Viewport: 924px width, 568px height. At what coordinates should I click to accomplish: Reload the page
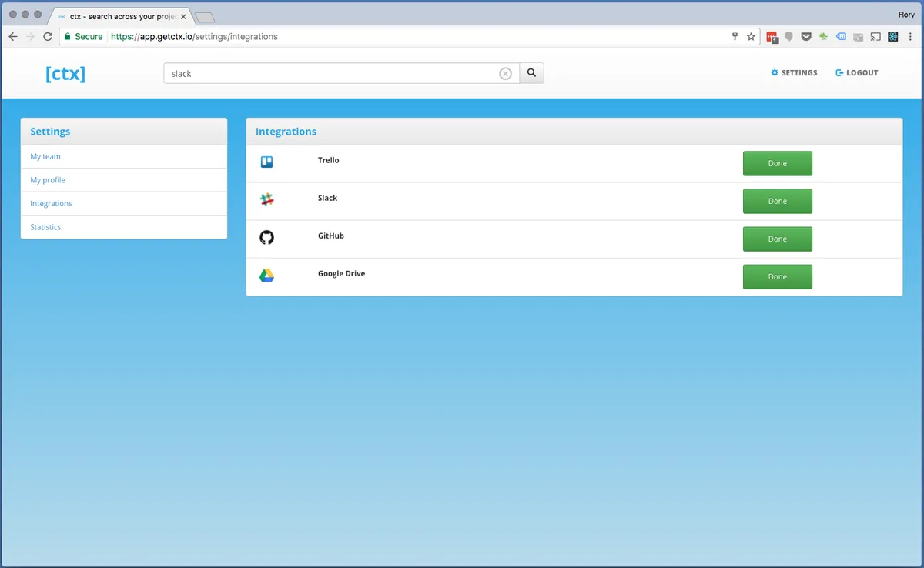coord(48,36)
